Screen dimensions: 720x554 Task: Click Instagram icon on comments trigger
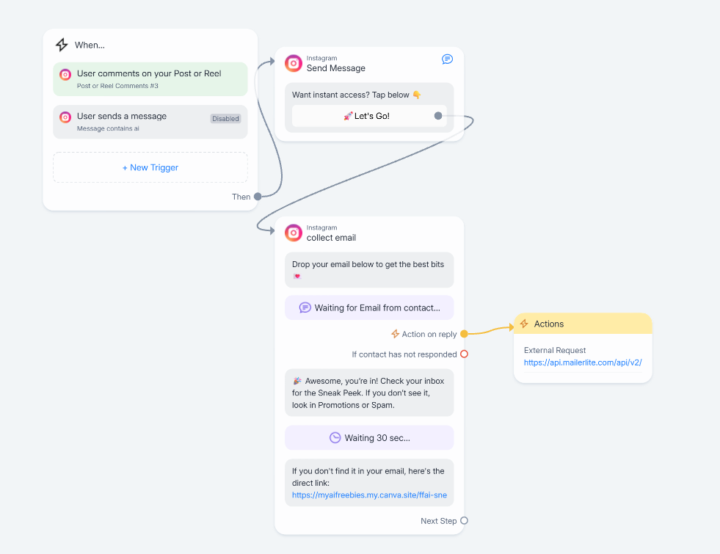pyautogui.click(x=66, y=74)
